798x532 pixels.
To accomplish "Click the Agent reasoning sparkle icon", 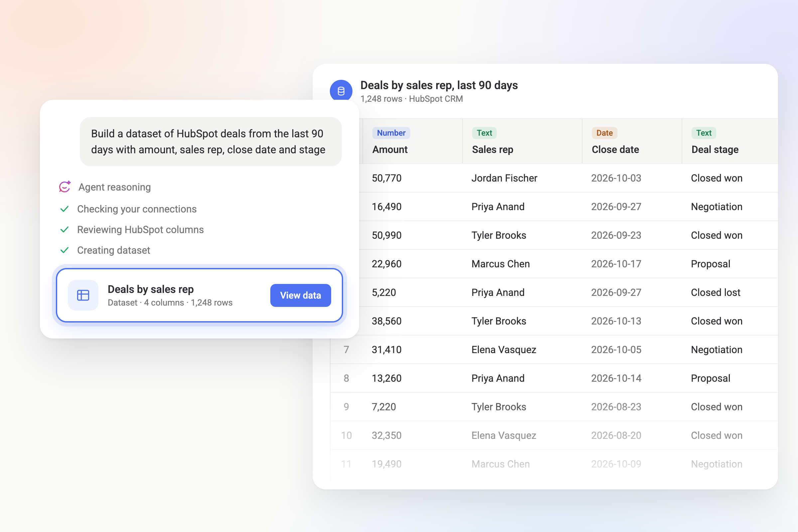I will click(65, 187).
